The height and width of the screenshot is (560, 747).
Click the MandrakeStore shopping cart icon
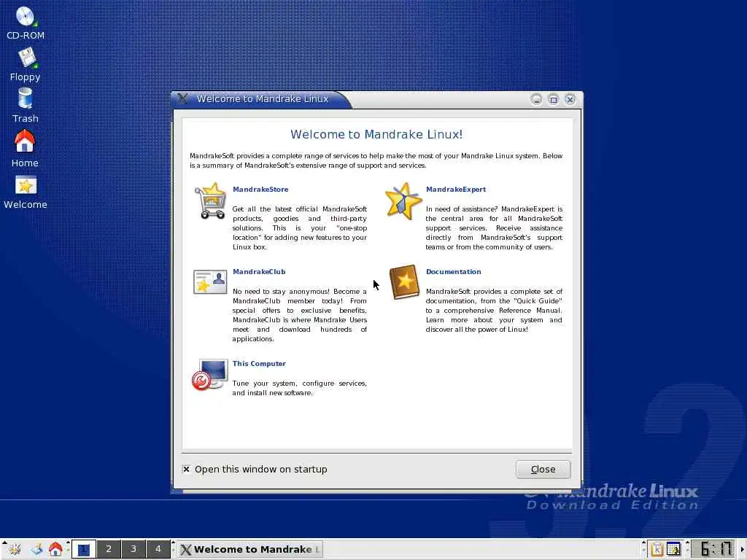[210, 201]
